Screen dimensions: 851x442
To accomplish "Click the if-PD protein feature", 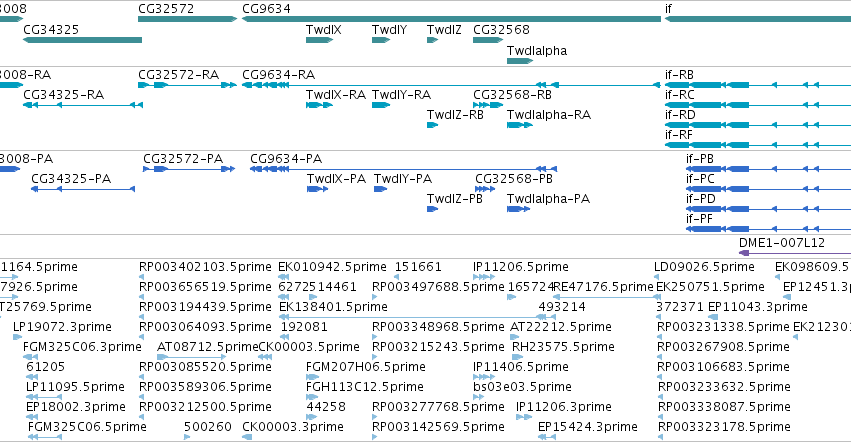I will pyautogui.click(x=769, y=209).
